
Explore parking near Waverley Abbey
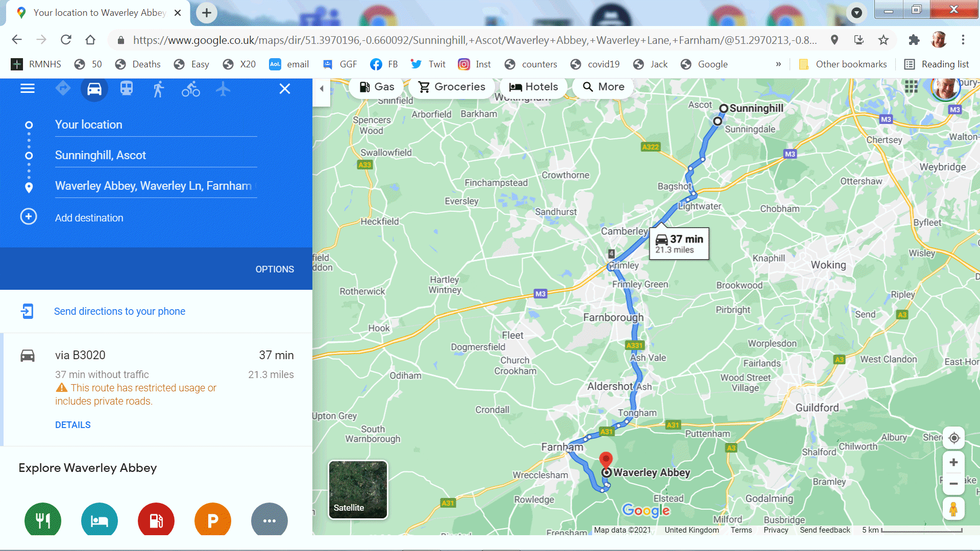[213, 519]
